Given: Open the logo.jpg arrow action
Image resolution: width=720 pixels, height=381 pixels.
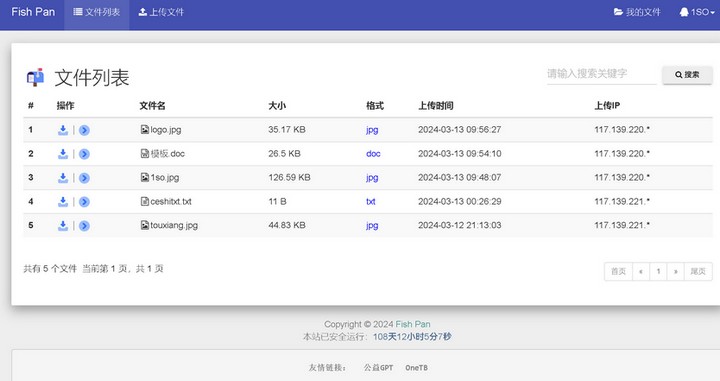Looking at the screenshot, I should [x=84, y=130].
